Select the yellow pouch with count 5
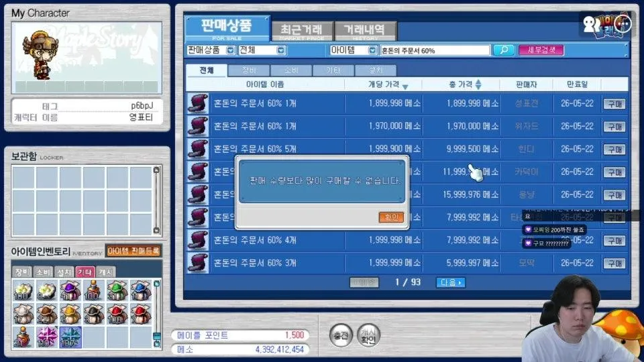This screenshot has height=362, width=644. point(70,314)
